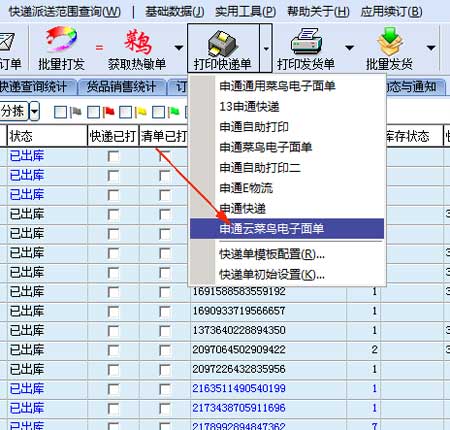450x430 pixels.
Task: Select 申通快递 menu entry
Action: [287, 209]
